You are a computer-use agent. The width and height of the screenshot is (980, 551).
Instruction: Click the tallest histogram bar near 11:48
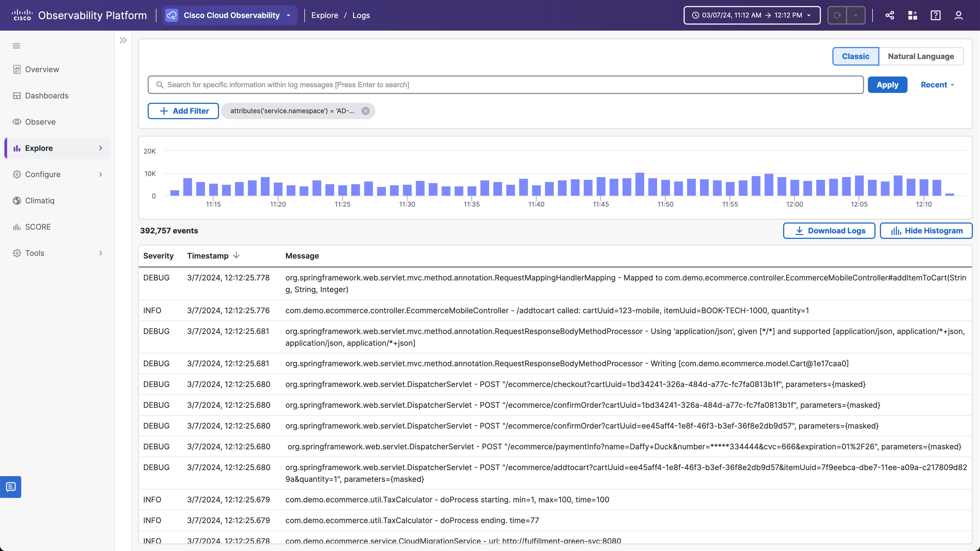640,184
